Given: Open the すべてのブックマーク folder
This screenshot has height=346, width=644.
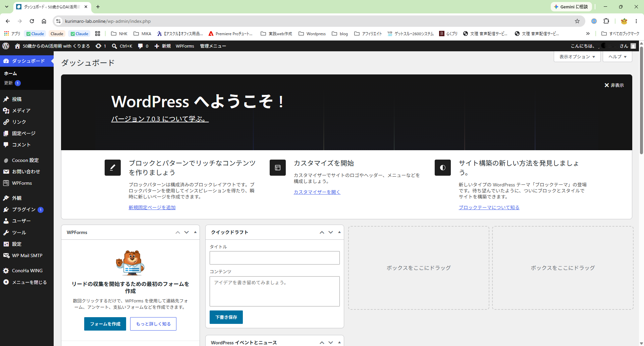Looking at the screenshot, I should click(621, 34).
